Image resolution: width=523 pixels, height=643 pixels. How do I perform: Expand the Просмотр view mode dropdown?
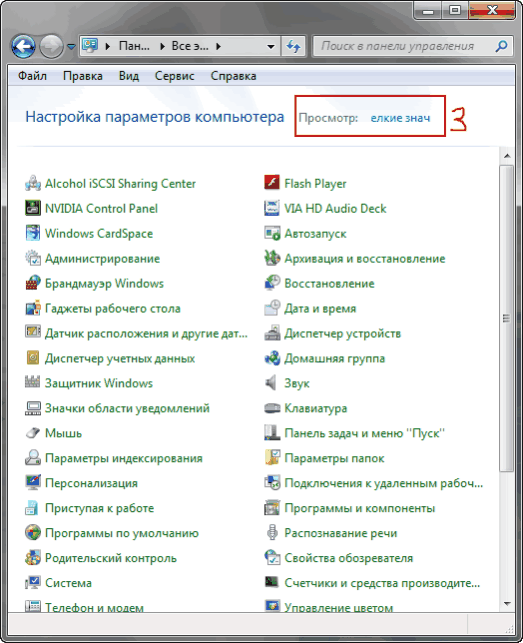point(400,118)
